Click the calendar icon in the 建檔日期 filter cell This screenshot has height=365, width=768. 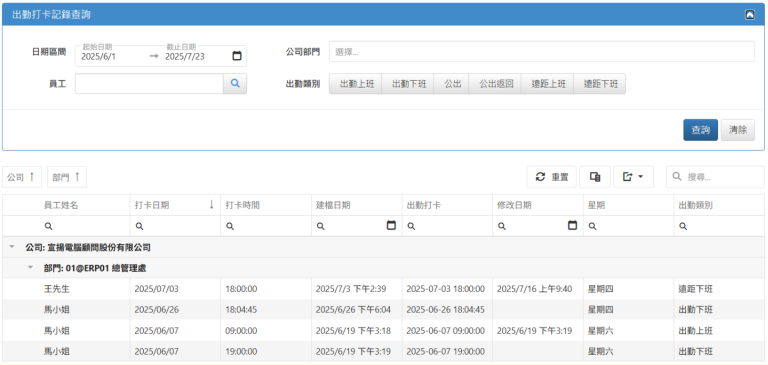(x=391, y=225)
